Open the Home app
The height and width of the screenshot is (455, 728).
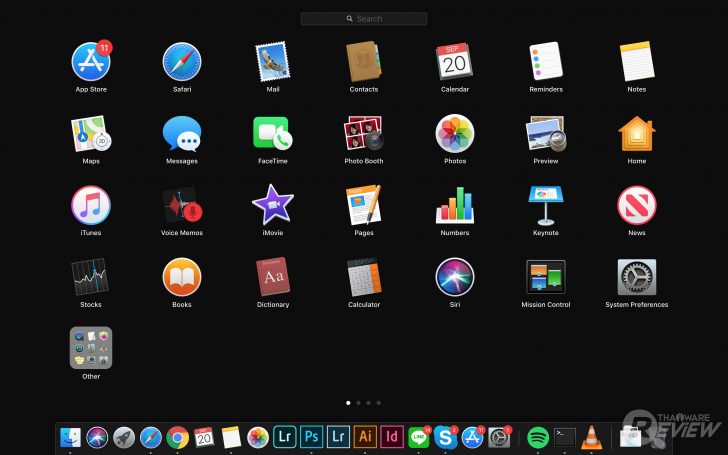point(637,134)
